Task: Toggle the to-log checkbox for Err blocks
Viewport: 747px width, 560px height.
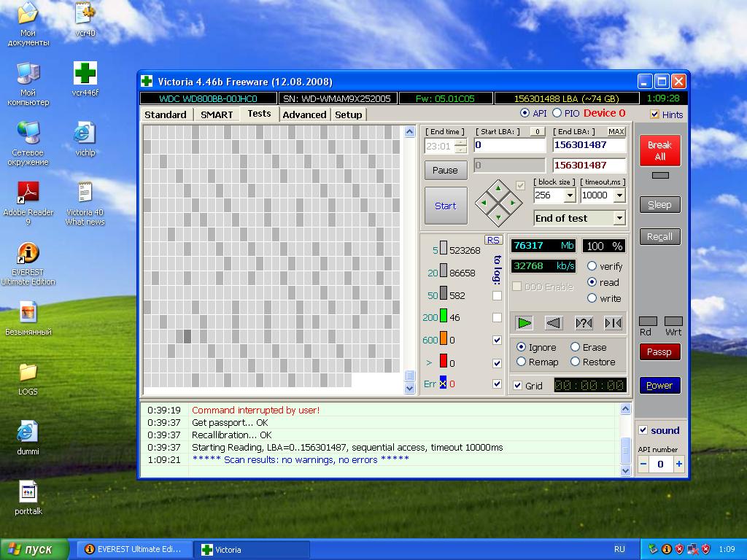Action: tap(497, 384)
